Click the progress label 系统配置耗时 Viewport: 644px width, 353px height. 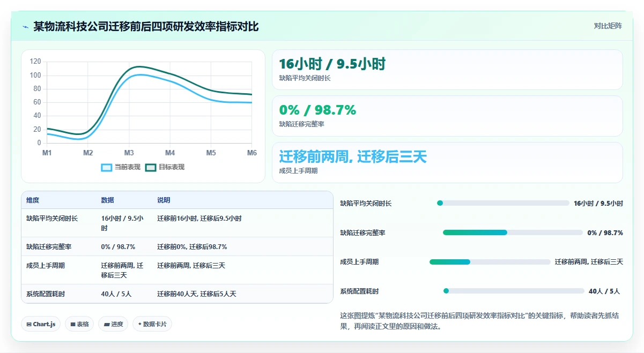[x=359, y=291]
